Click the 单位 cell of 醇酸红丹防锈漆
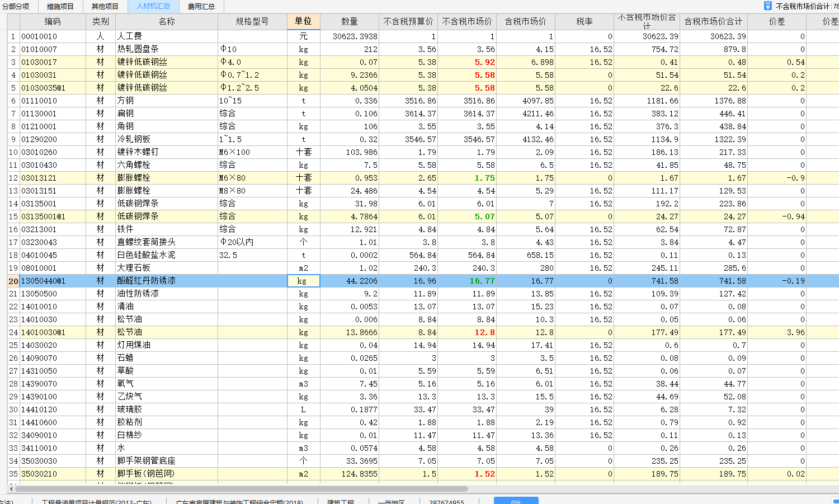 click(x=303, y=281)
